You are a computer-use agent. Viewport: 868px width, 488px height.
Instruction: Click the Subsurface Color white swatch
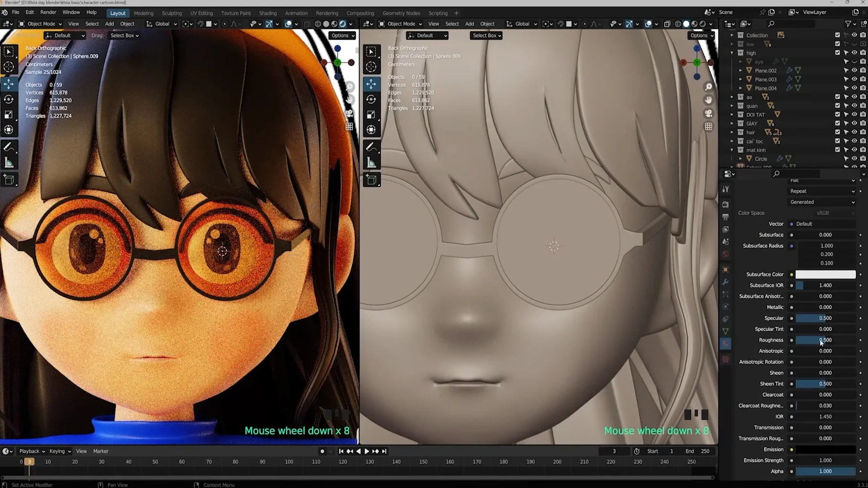click(825, 275)
